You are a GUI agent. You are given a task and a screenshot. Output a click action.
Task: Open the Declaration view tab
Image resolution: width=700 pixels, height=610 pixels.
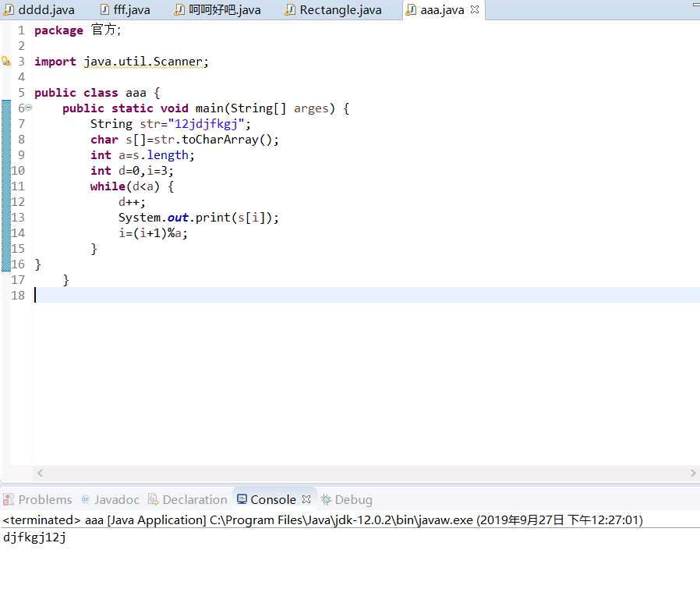188,499
